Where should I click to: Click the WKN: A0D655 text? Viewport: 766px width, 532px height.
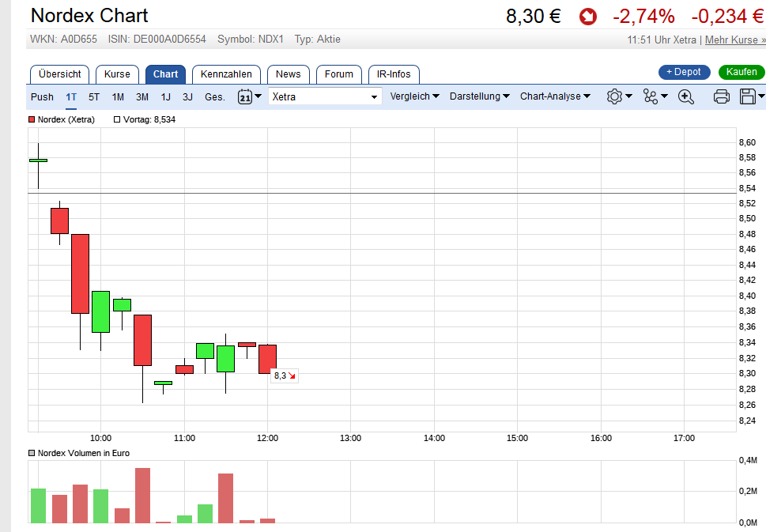pyautogui.click(x=63, y=39)
